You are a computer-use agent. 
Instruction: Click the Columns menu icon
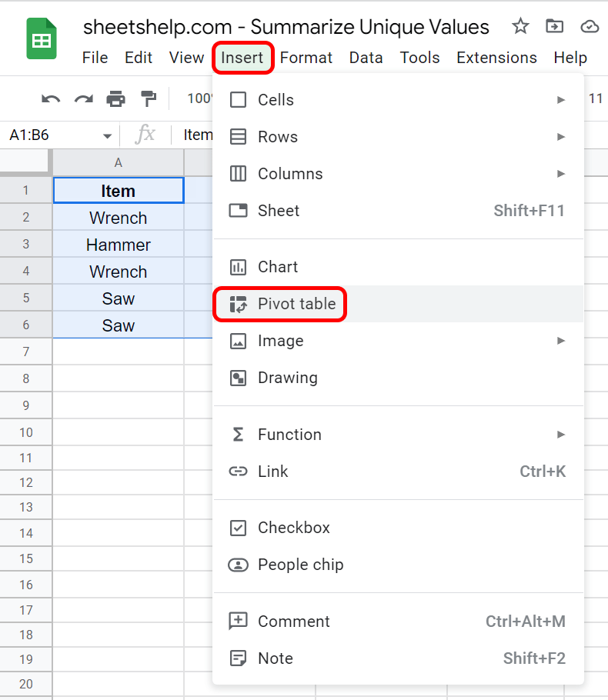coord(238,174)
